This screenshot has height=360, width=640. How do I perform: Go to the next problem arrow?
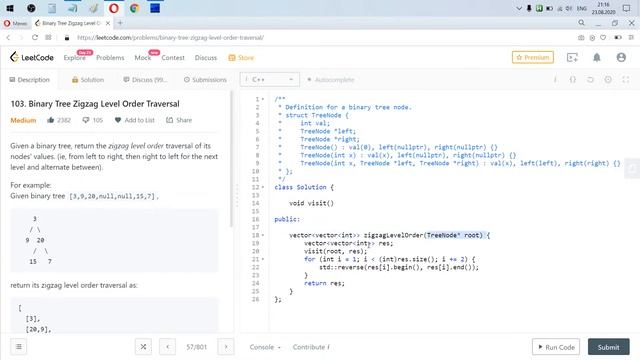click(226, 347)
